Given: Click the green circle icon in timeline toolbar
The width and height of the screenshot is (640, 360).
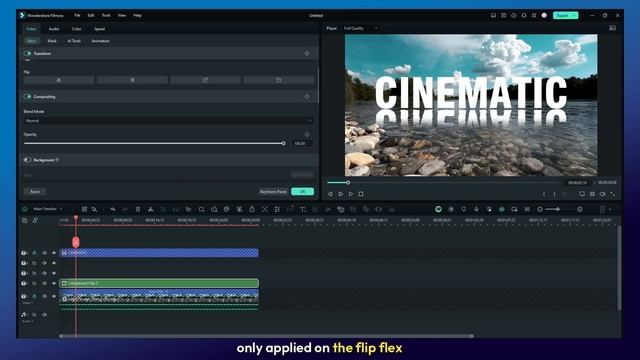Looking at the screenshot, I should pyautogui.click(x=438, y=209).
